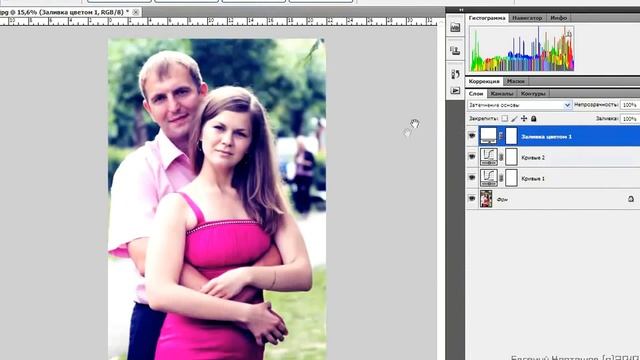Viewport: 640px width, 360px height.
Task: Open the Clone Source stamp panel icon
Action: click(x=455, y=51)
